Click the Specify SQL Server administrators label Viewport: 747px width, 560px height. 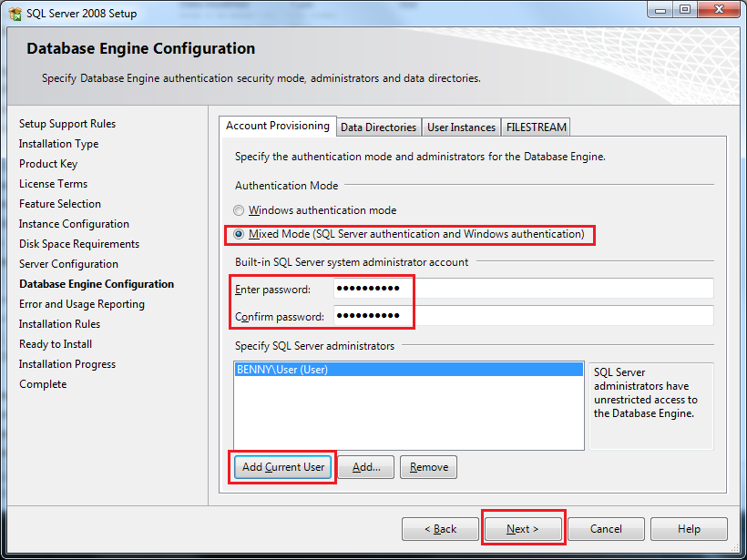pyautogui.click(x=314, y=346)
